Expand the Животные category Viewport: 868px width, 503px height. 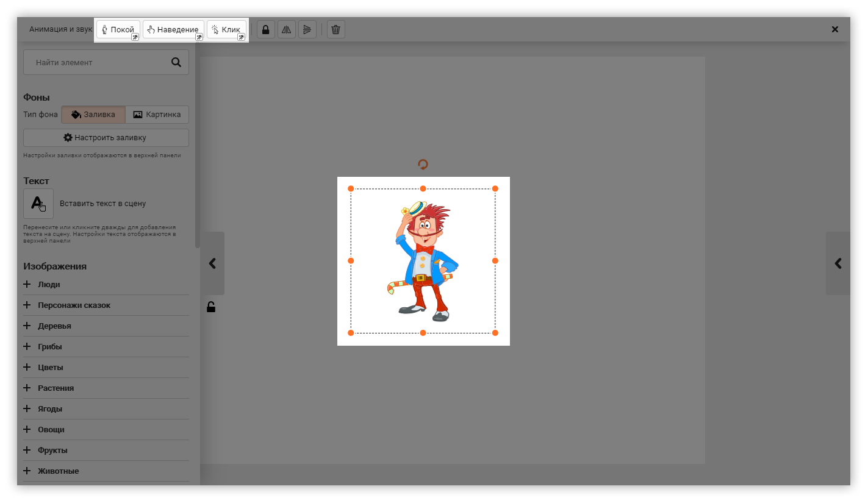coord(27,471)
